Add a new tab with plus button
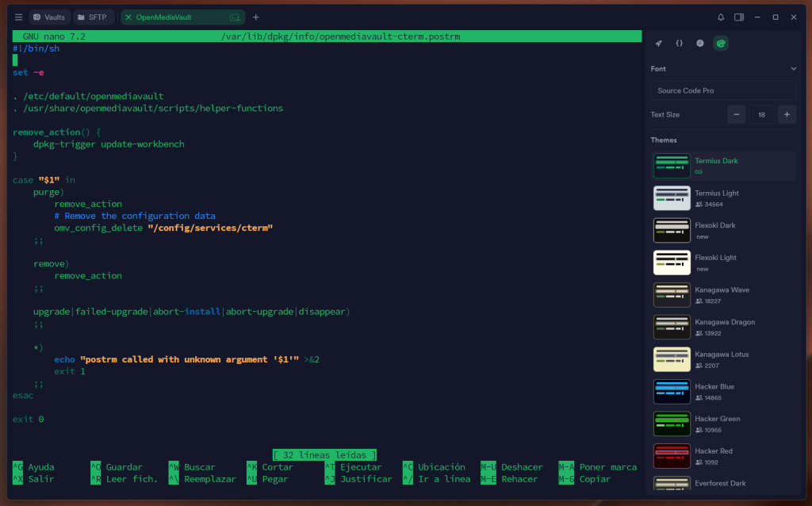The image size is (812, 506). coord(255,17)
